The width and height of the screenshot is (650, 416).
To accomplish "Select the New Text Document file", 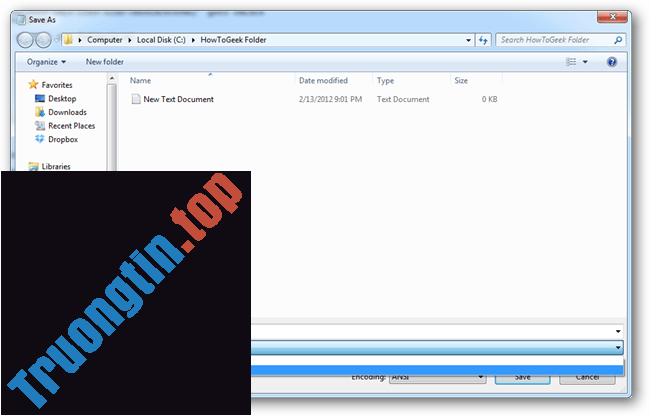I will point(178,99).
